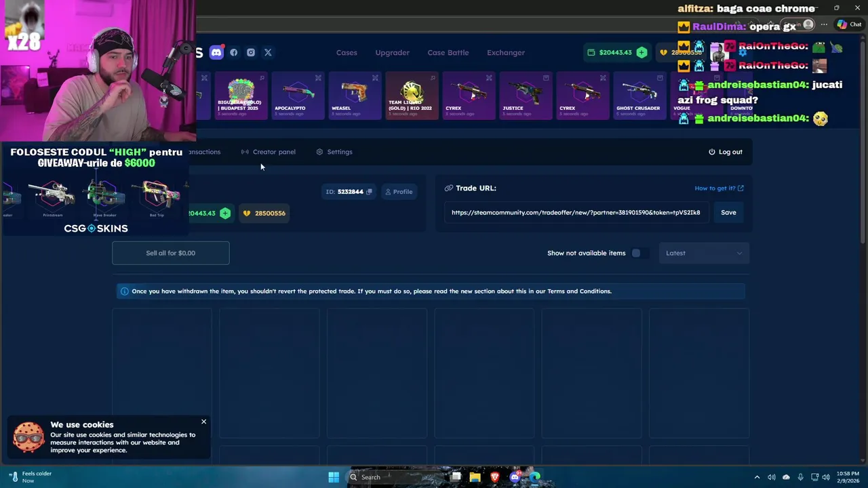This screenshot has height=488, width=868.
Task: Click the green plus next to profile balance
Action: (225, 213)
